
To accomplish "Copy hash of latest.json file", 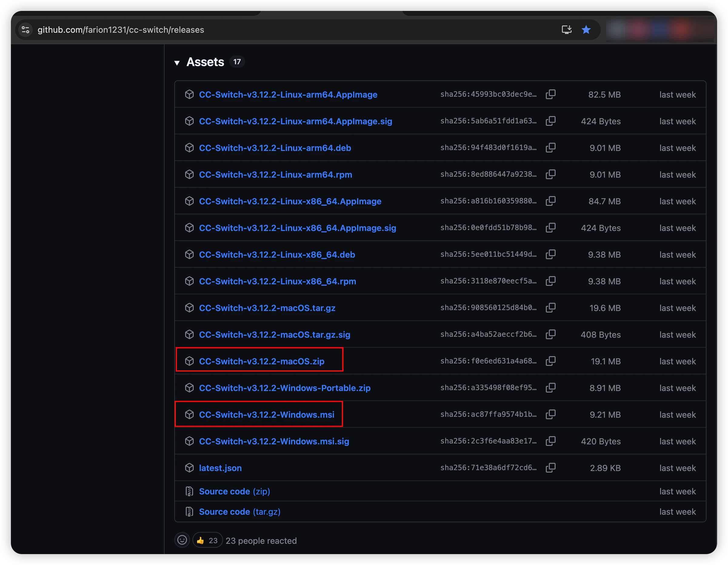I will [550, 468].
